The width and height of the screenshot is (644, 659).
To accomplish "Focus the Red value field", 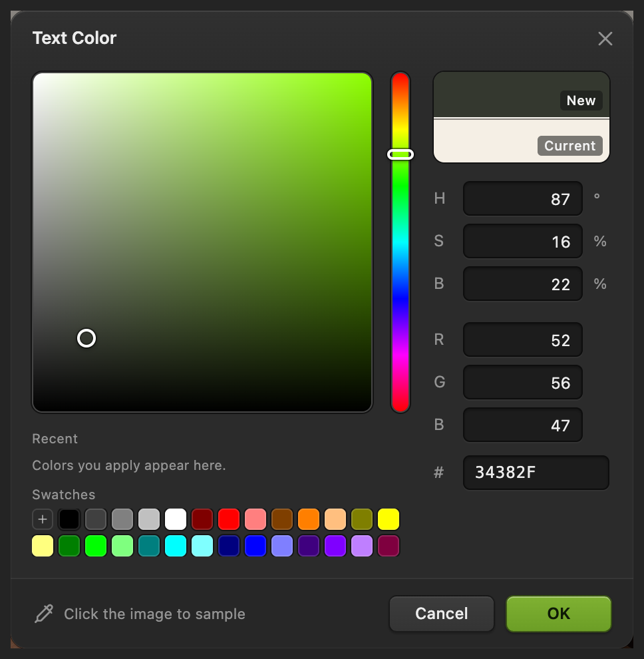I will tap(523, 339).
